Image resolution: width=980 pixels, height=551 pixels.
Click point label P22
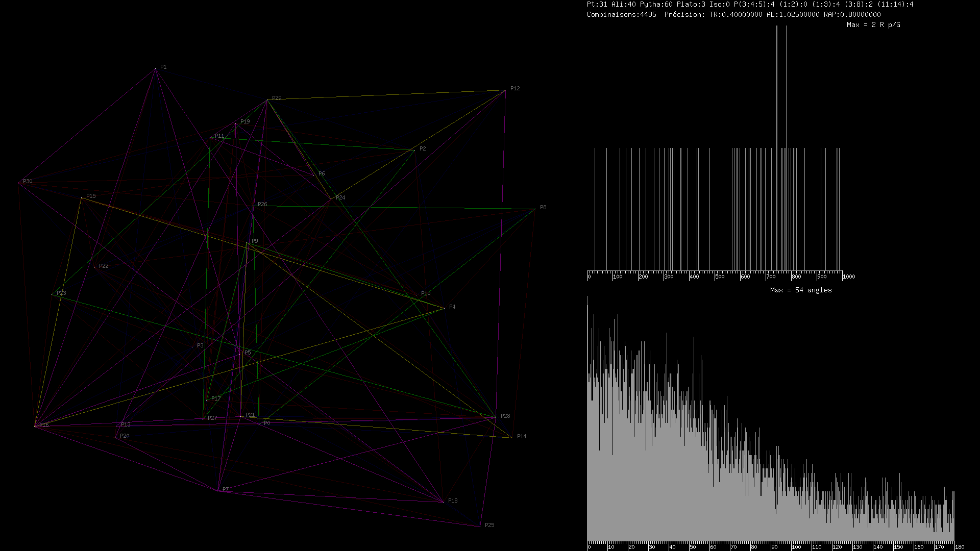104,266
